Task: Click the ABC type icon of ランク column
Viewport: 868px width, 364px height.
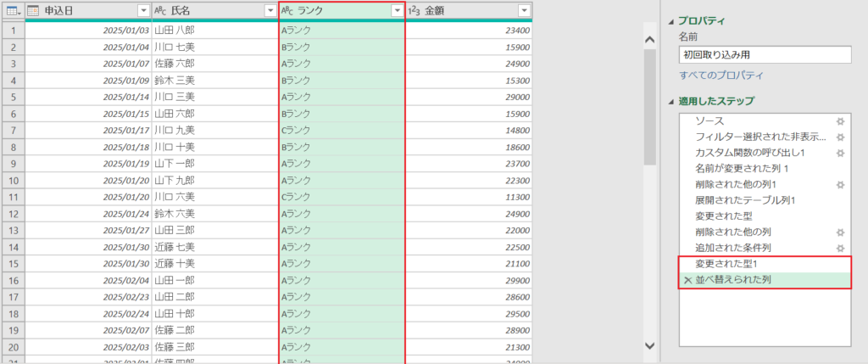Action: point(287,11)
